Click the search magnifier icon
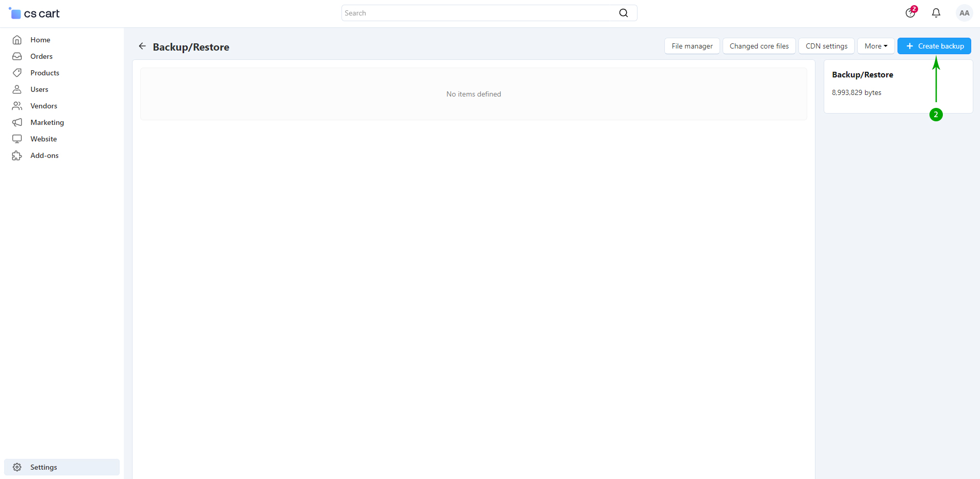Image resolution: width=980 pixels, height=479 pixels. click(623, 13)
